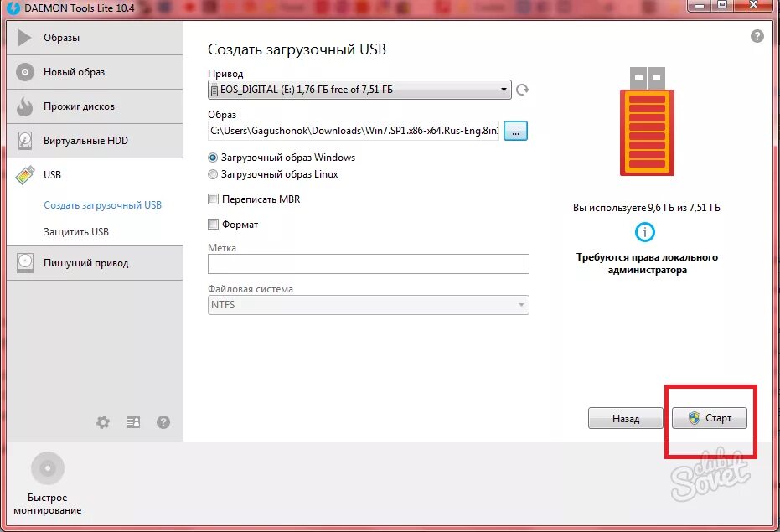Click the Виртуальные HDD drive icon
The height and width of the screenshot is (532, 780).
coord(25,141)
